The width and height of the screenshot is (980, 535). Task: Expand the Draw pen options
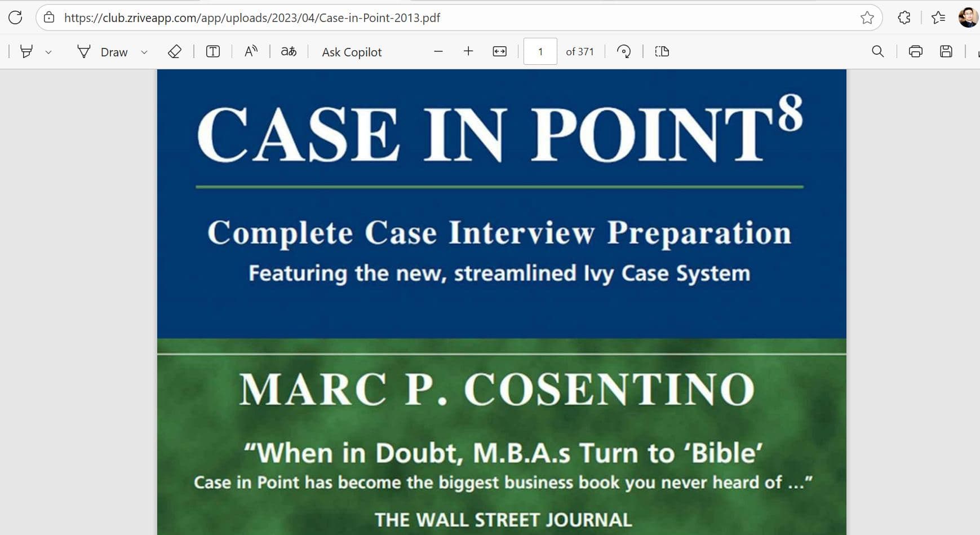click(x=144, y=51)
